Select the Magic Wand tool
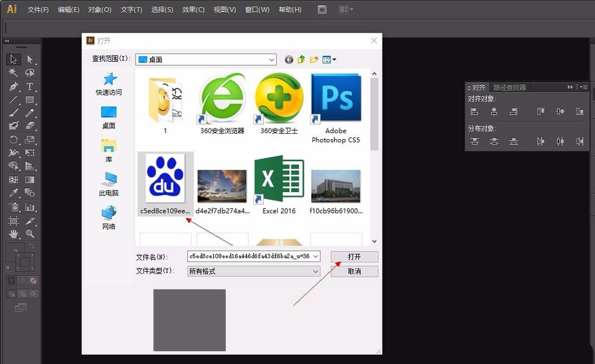This screenshot has width=595, height=364. point(13,73)
